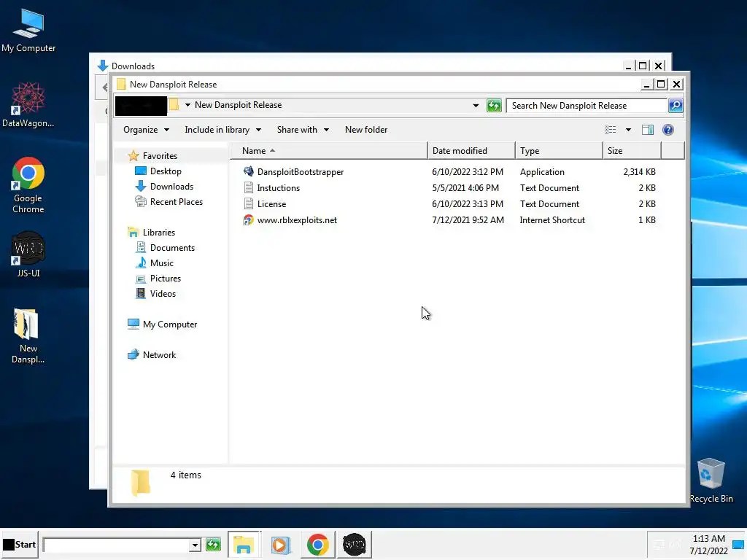Open Include in library menu

pyautogui.click(x=222, y=130)
